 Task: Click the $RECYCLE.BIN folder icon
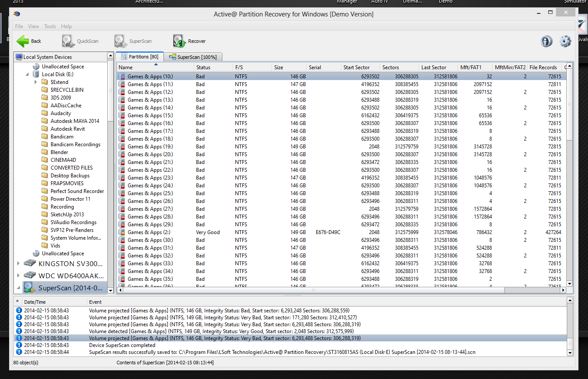(x=45, y=90)
